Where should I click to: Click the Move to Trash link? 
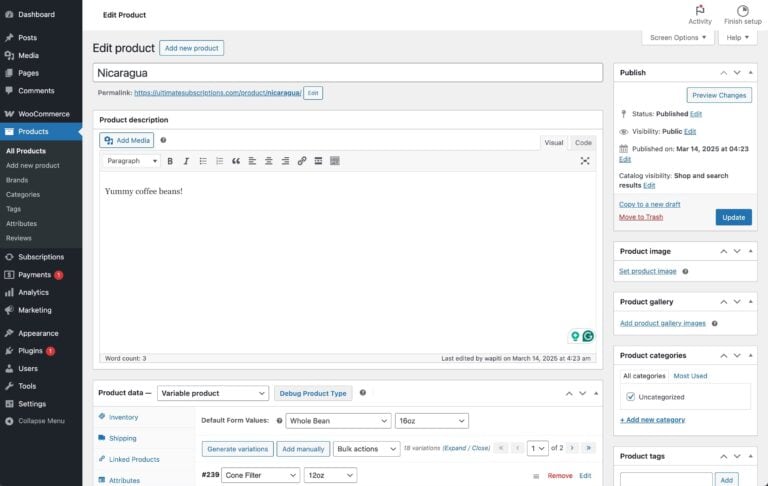click(640, 217)
